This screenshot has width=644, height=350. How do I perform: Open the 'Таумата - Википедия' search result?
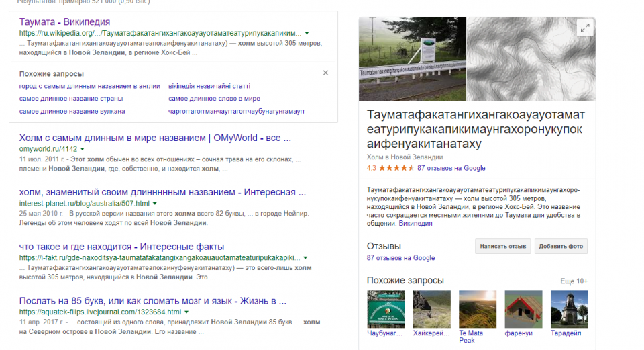coord(64,22)
